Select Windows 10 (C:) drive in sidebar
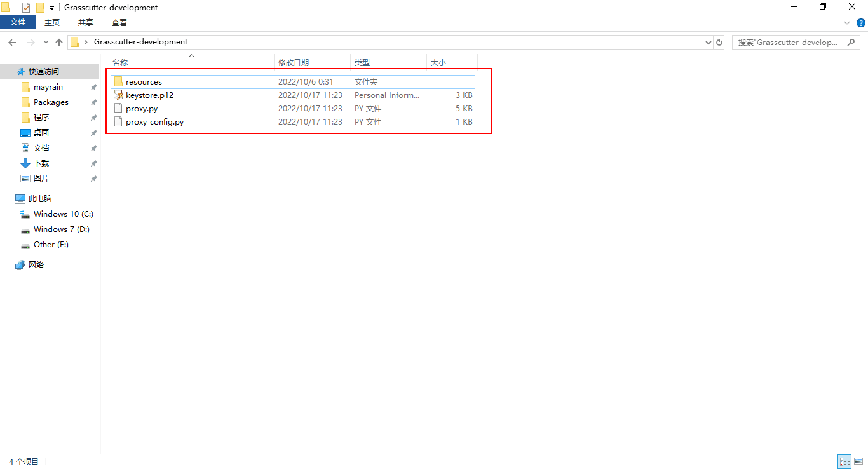Viewport: 868px width, 469px height. pos(63,214)
